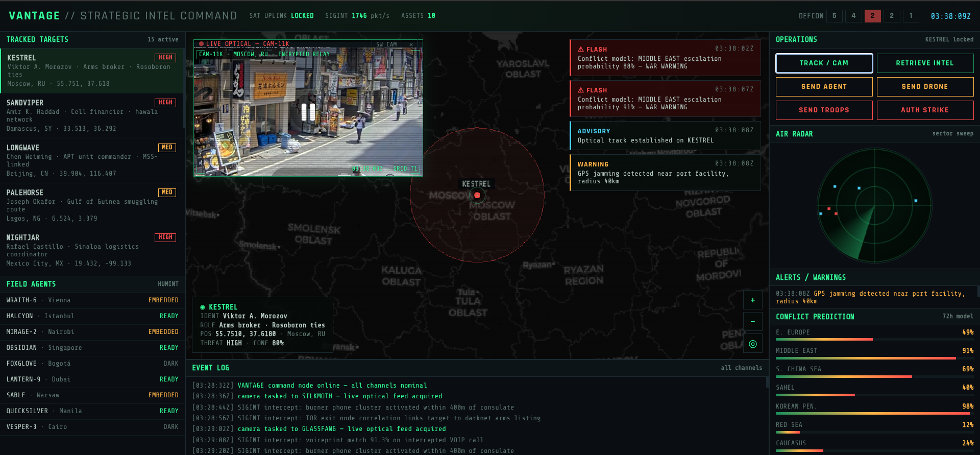
Task: Click the SEND AGENT button
Action: (x=824, y=87)
